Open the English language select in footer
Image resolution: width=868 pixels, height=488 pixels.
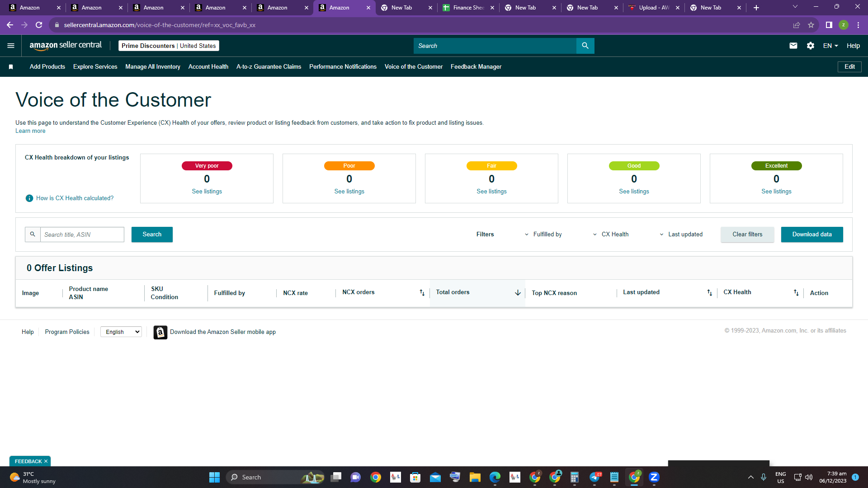pos(121,332)
